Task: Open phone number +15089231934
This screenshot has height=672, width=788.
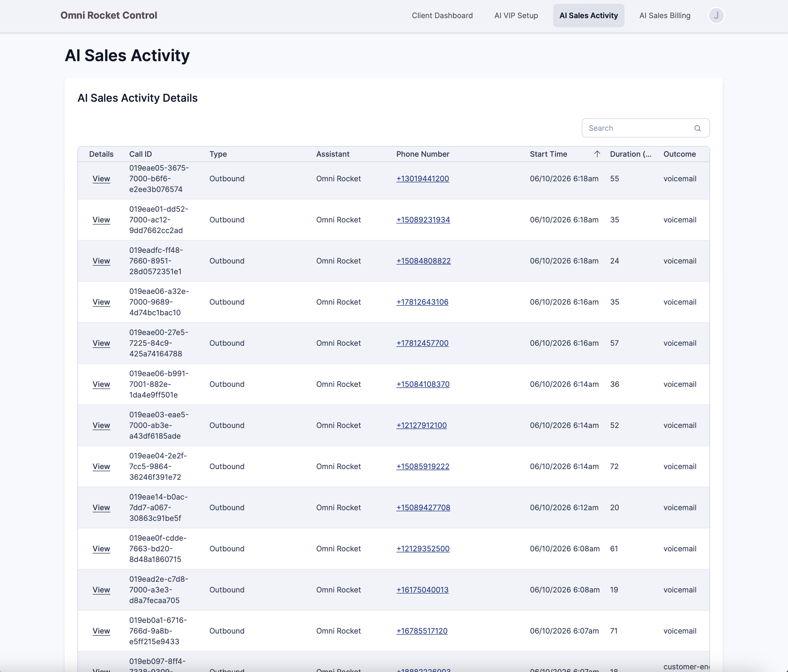Action: tap(423, 220)
